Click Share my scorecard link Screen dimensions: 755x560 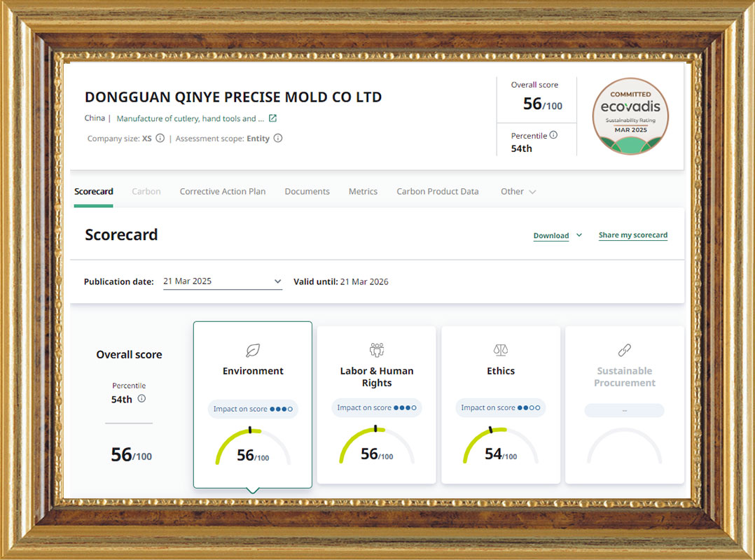(x=633, y=235)
